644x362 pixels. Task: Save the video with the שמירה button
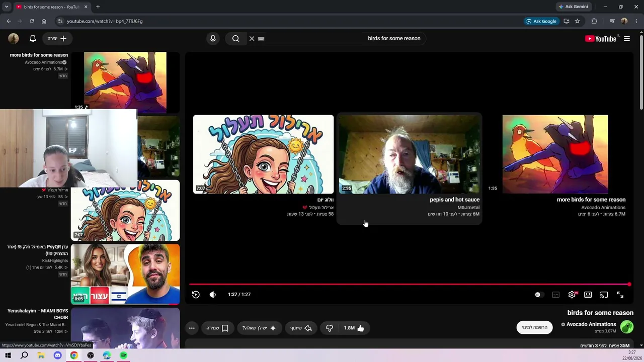217,328
